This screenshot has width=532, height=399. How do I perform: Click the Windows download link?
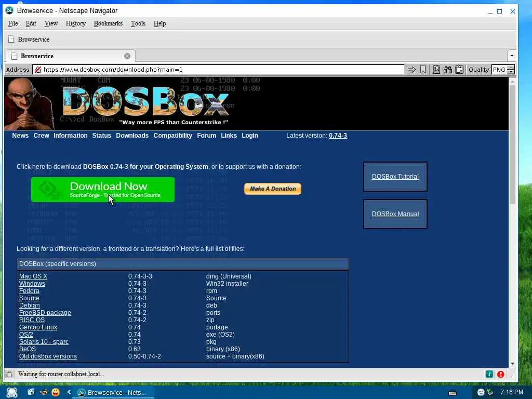[x=32, y=284]
